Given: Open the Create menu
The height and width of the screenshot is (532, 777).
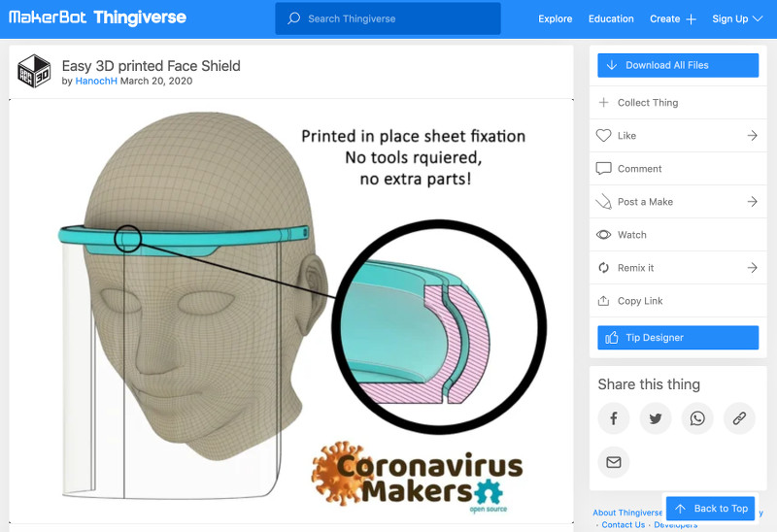Looking at the screenshot, I should pos(673,18).
